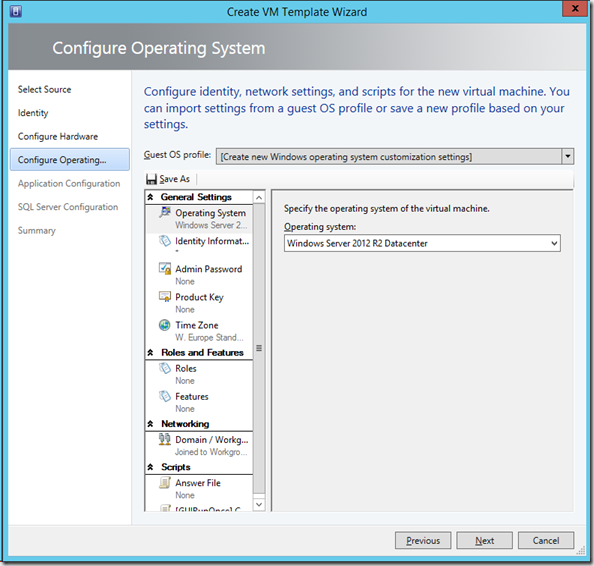
Task: Click the wizard icon in the title bar
Action: point(16,11)
